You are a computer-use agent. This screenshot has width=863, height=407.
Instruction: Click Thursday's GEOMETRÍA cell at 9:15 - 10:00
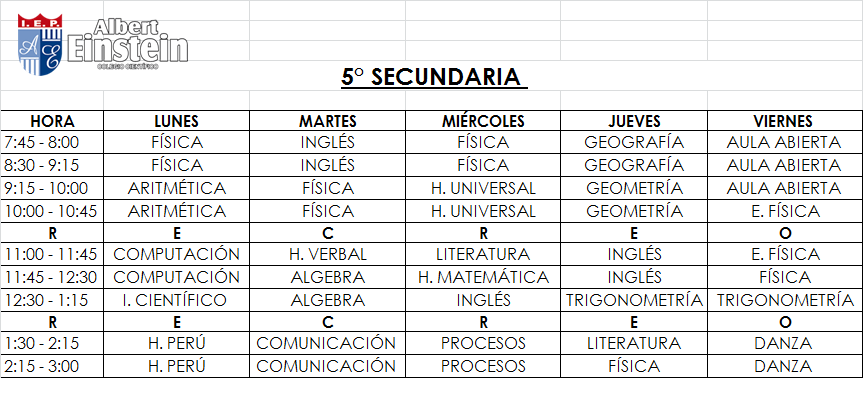coord(634,188)
